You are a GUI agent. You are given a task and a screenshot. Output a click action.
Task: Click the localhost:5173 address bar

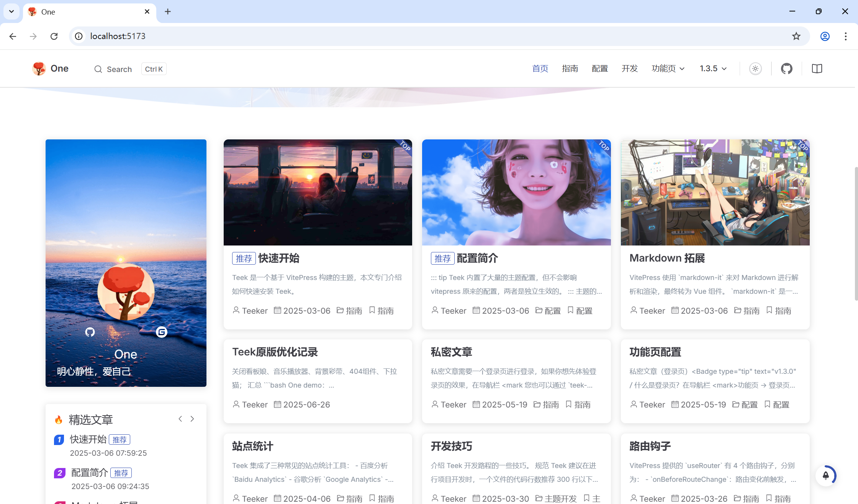(439, 36)
